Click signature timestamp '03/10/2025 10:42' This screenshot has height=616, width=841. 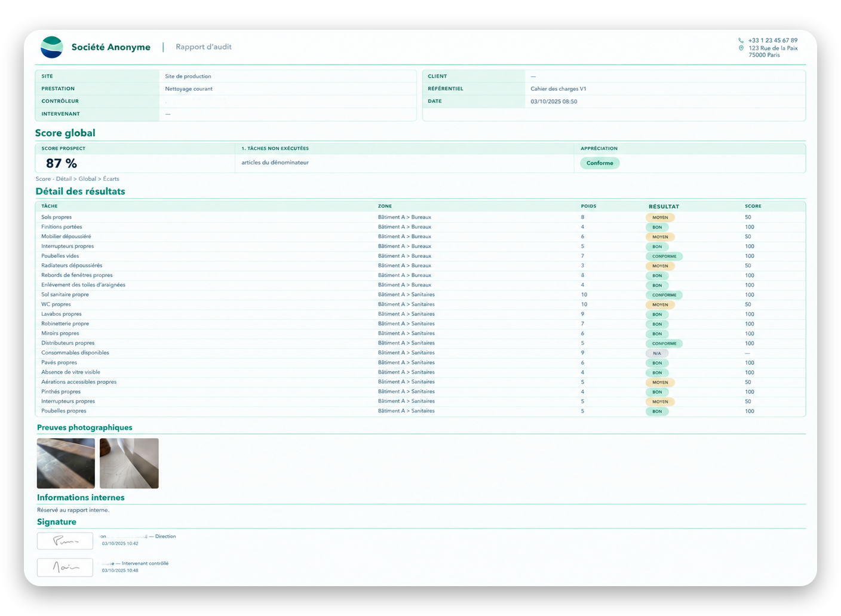120,544
